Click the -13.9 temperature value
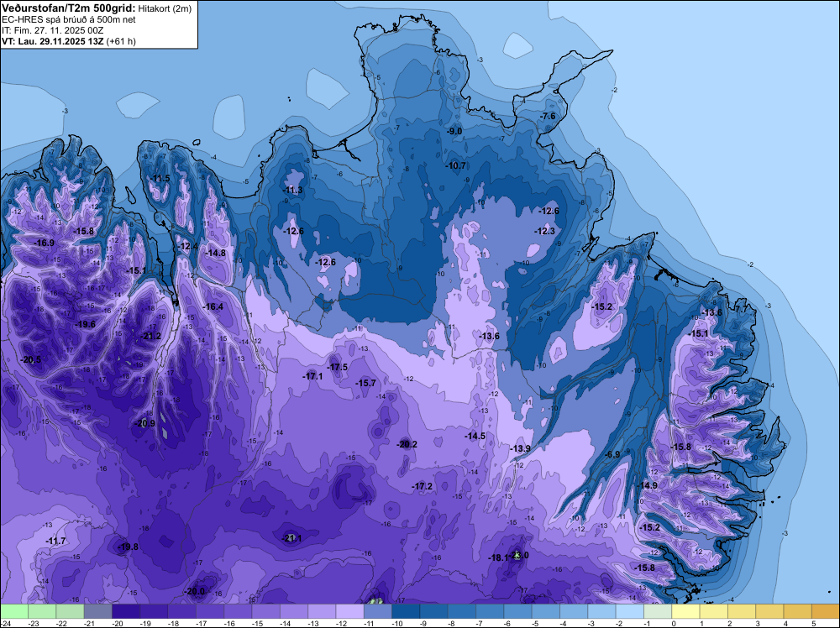 pyautogui.click(x=520, y=448)
